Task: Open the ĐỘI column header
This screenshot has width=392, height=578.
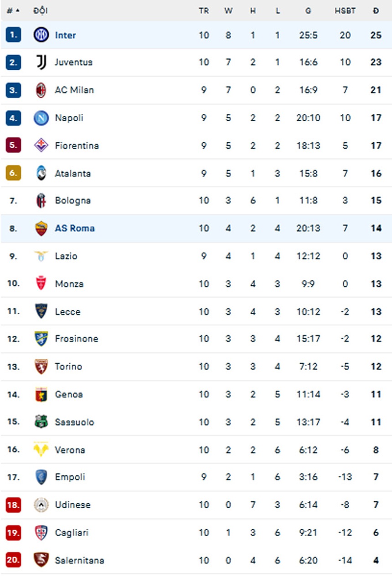Action: [x=40, y=11]
